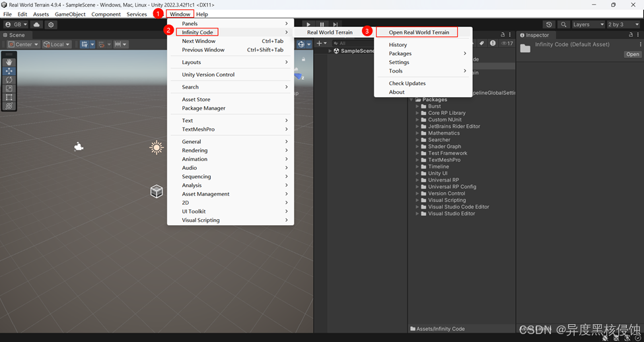Toggle the Project panel lock
Image resolution: width=644 pixels, height=342 pixels.
click(503, 35)
